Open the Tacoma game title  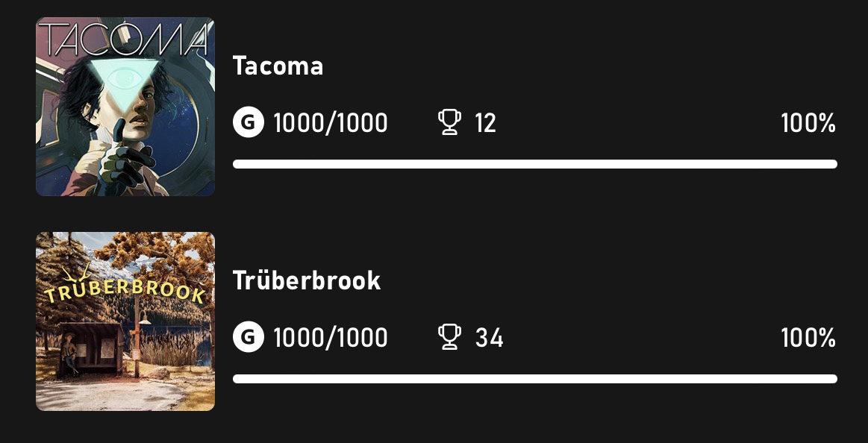pyautogui.click(x=278, y=66)
